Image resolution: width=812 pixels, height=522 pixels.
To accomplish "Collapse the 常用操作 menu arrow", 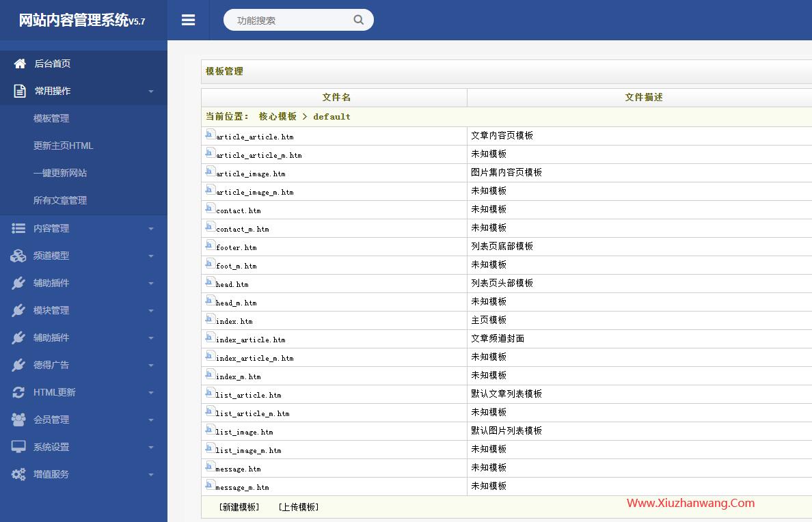I will tap(151, 92).
